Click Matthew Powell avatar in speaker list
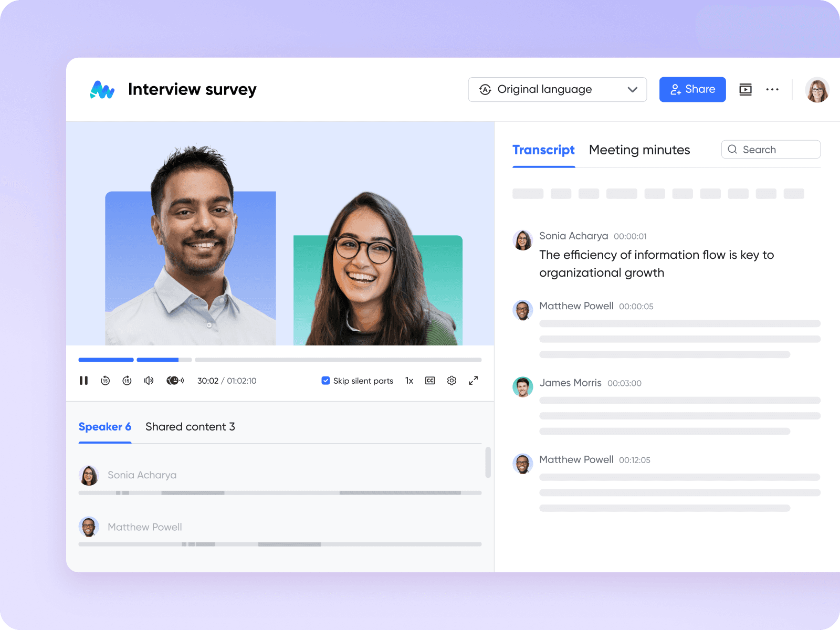The width and height of the screenshot is (840, 630). pos(89,527)
